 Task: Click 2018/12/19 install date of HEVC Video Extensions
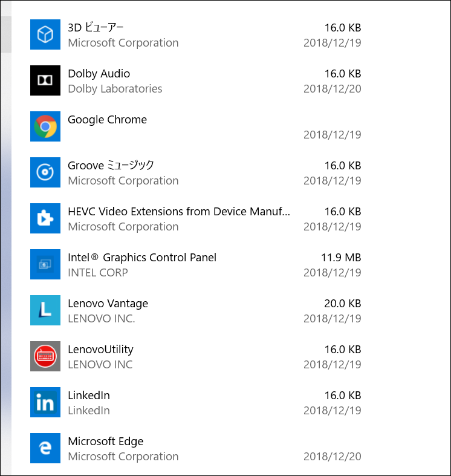(333, 227)
